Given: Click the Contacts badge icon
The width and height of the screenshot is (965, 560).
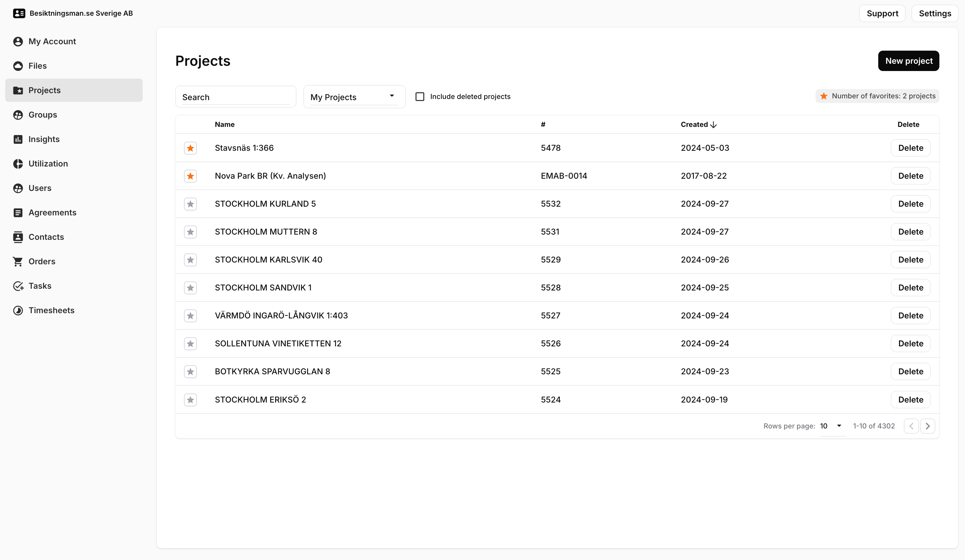Looking at the screenshot, I should coord(18,237).
